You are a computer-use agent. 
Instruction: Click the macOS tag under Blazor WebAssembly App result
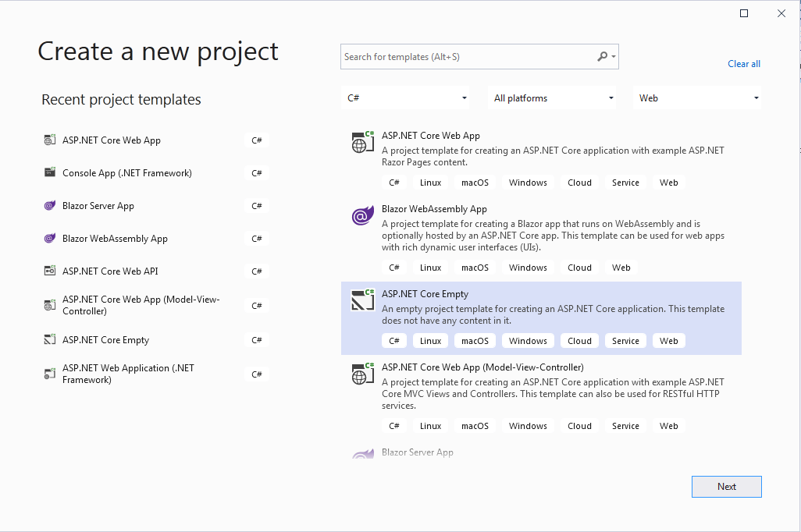pos(475,268)
